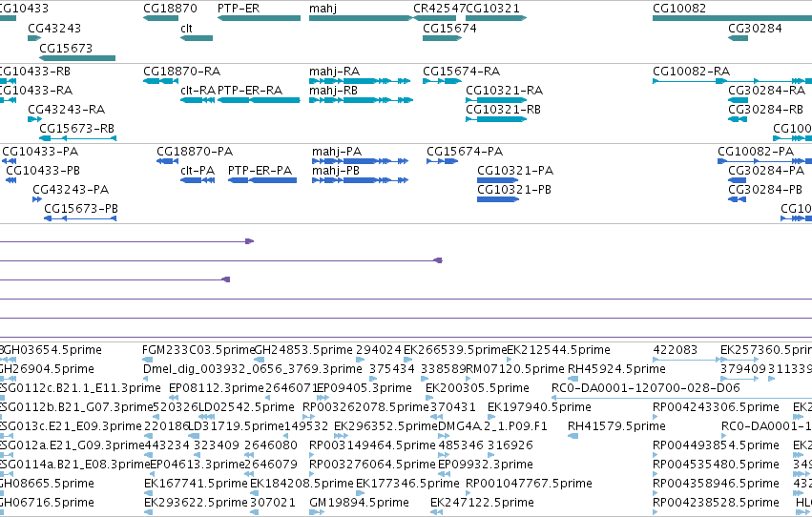This screenshot has height=517, width=812.
Task: Open transcript CG18870-RA
Action: [x=160, y=81]
